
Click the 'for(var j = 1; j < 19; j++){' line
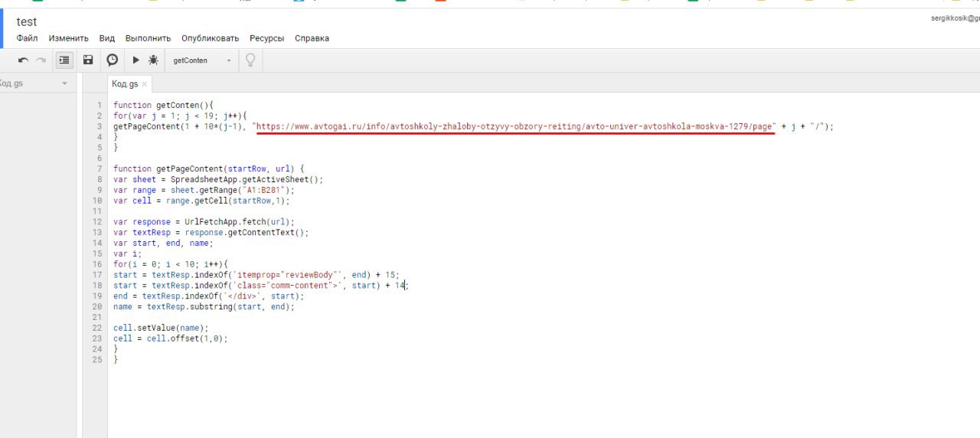(x=181, y=116)
